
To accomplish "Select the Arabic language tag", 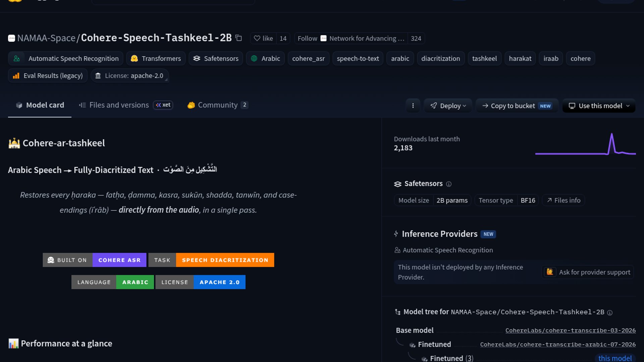I will coord(265,58).
